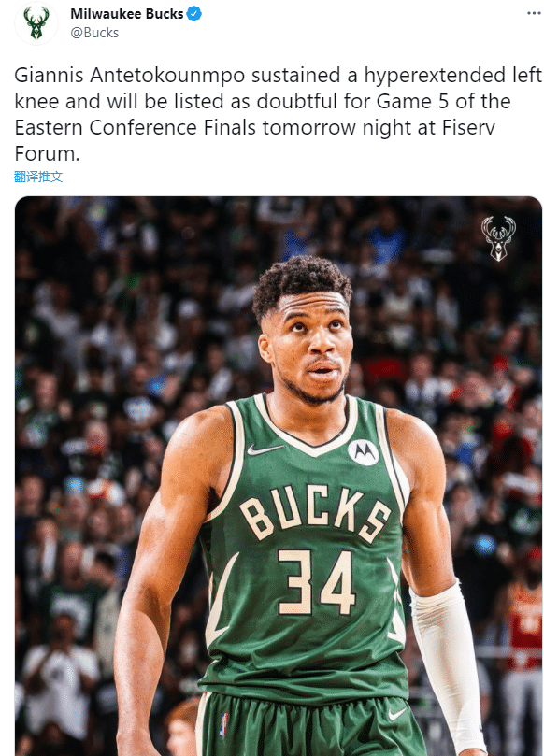Click the BUCKS lettering on the jersey

point(315,513)
